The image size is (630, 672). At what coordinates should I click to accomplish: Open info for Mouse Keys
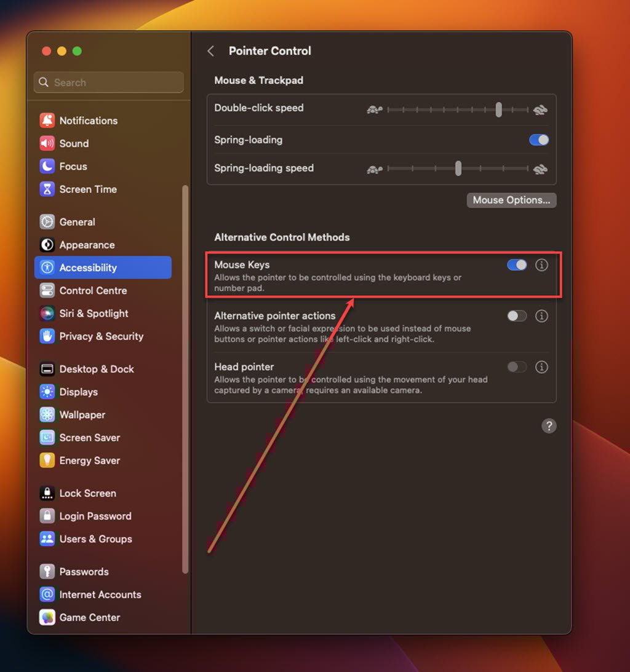(x=541, y=265)
